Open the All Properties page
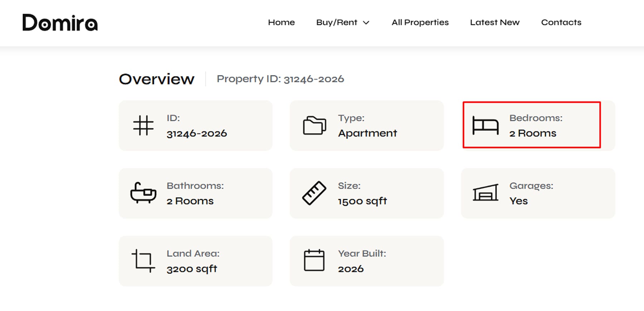Image resolution: width=644 pixels, height=311 pixels. pos(420,23)
